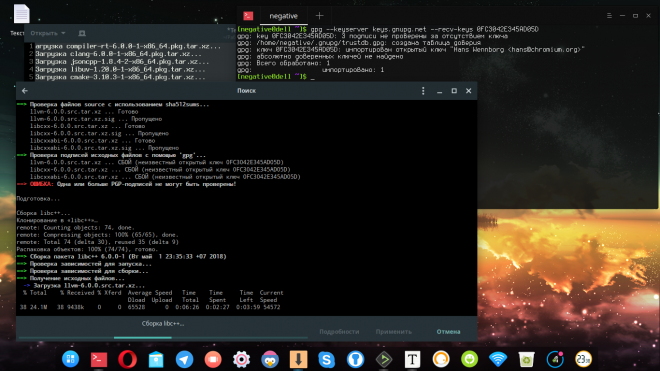Open the package installer download icon

[x=298, y=359]
